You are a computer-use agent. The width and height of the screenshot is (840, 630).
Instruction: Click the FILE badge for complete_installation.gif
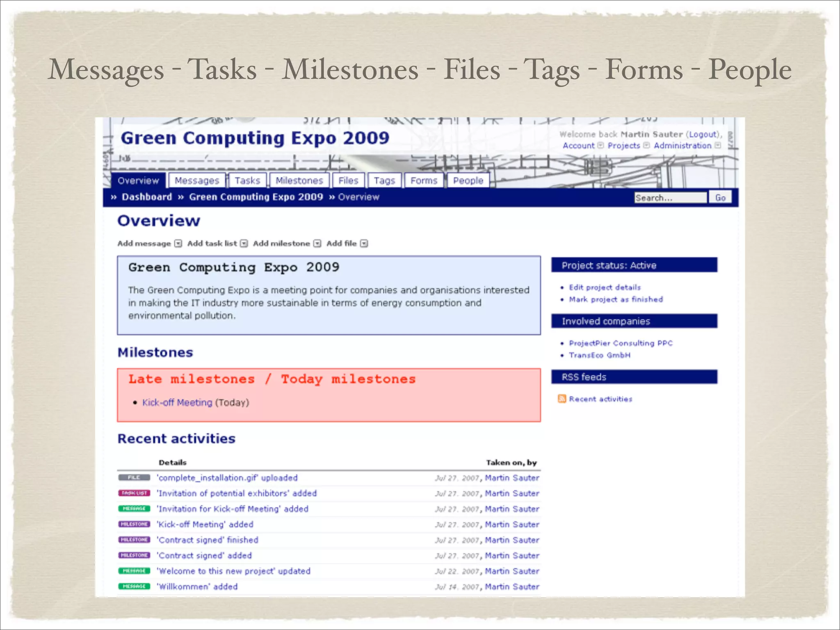click(x=134, y=477)
